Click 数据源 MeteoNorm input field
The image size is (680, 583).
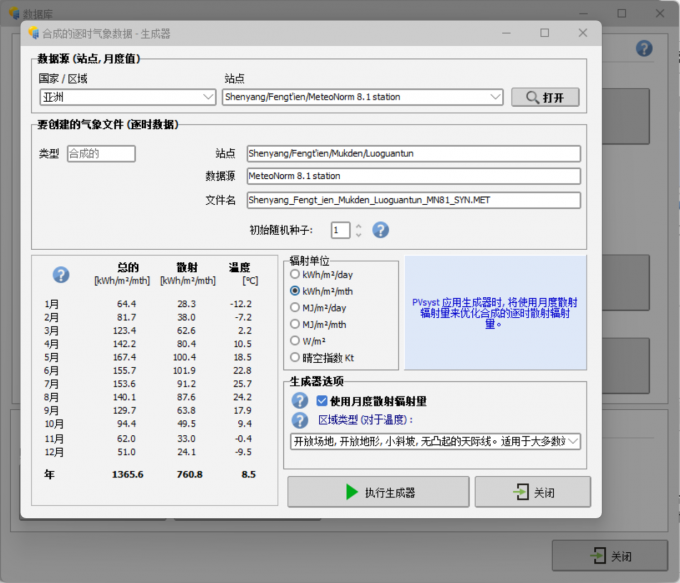[414, 176]
